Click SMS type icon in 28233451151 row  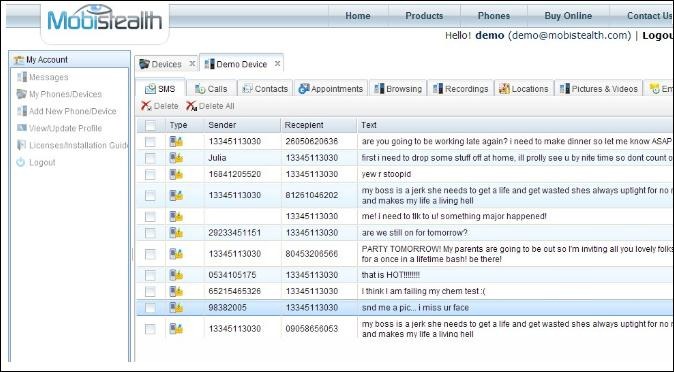click(x=176, y=233)
